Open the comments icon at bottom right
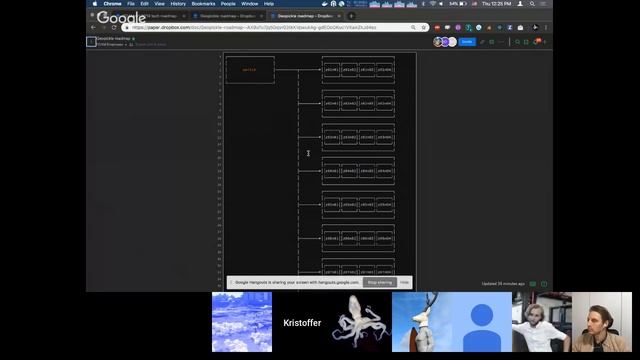Viewport: 640px width, 360px height. (533, 284)
